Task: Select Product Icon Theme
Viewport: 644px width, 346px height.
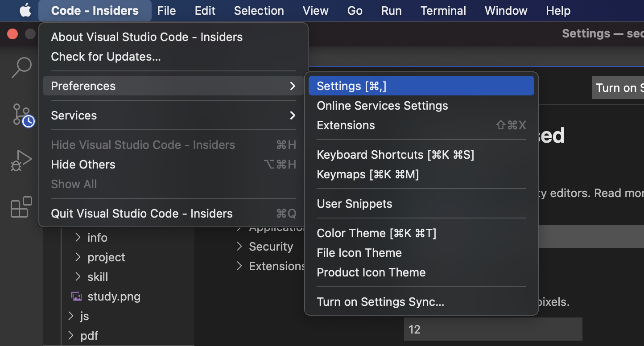Action: pos(421,272)
